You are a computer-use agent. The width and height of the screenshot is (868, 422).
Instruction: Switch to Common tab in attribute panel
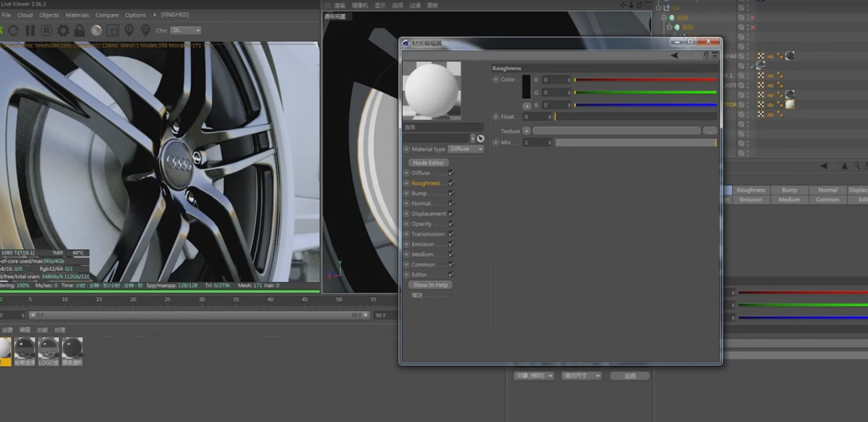click(827, 199)
